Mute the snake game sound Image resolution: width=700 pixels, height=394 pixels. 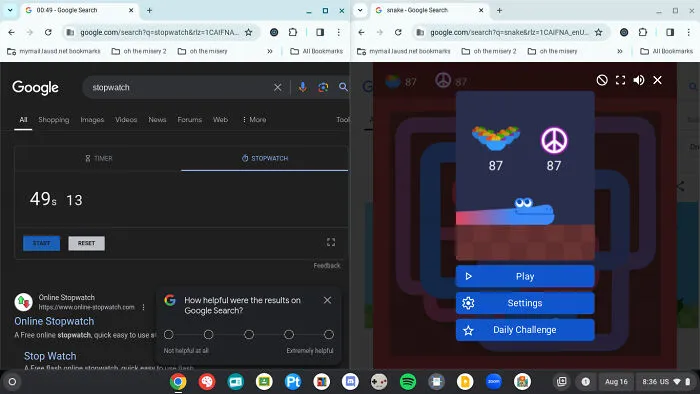pos(639,80)
